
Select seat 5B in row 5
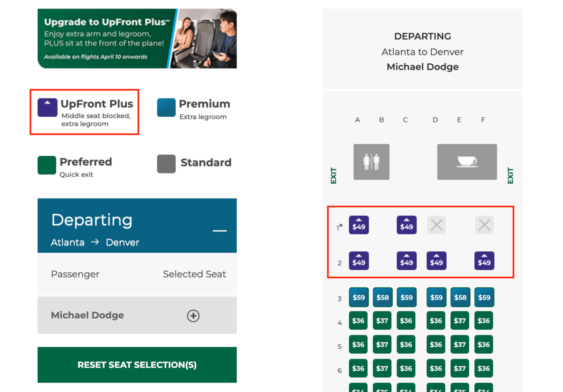pos(382,344)
